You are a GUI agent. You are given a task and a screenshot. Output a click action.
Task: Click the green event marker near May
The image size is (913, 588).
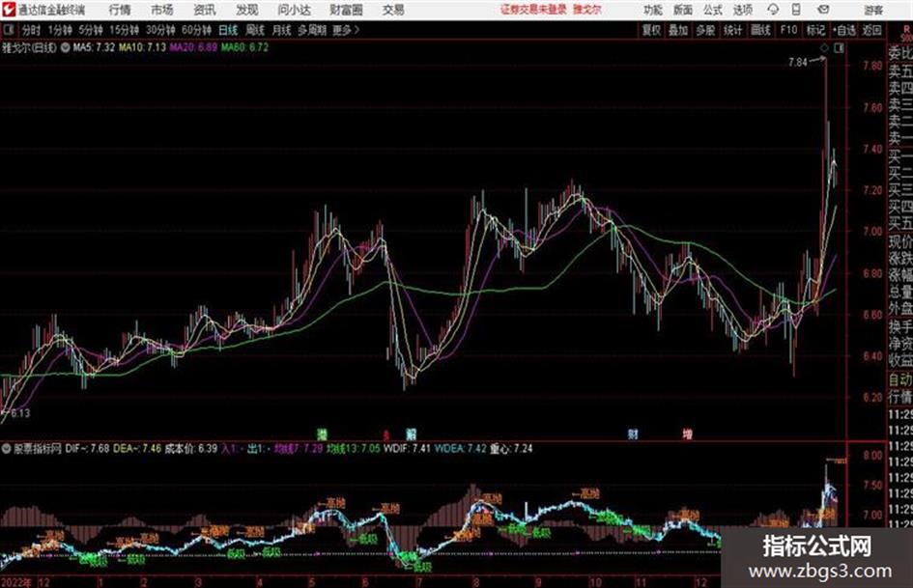pos(322,434)
